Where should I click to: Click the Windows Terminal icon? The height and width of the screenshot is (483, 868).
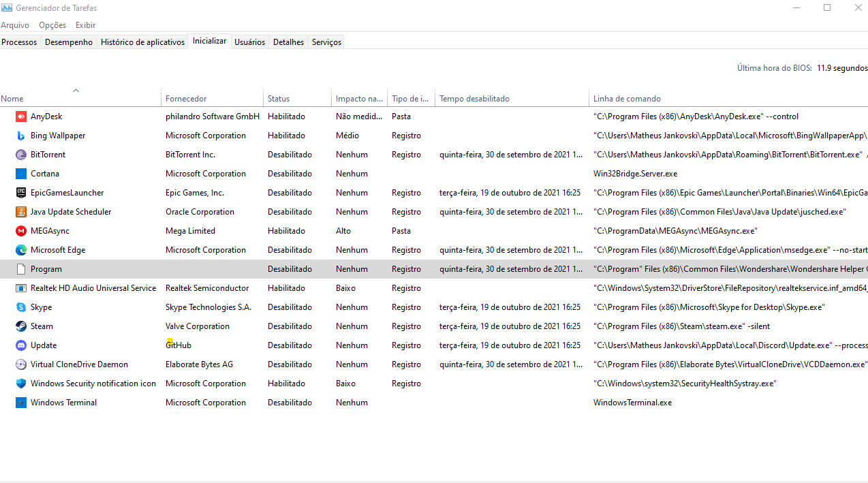[20, 403]
